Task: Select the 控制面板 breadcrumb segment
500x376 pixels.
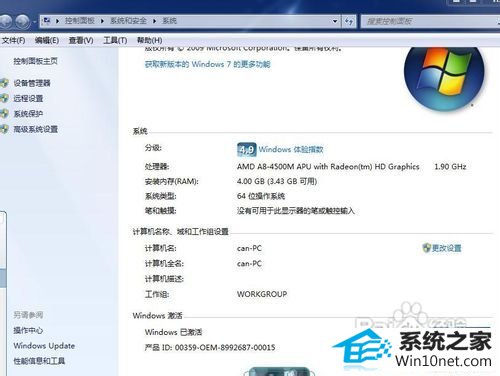Action: point(80,21)
